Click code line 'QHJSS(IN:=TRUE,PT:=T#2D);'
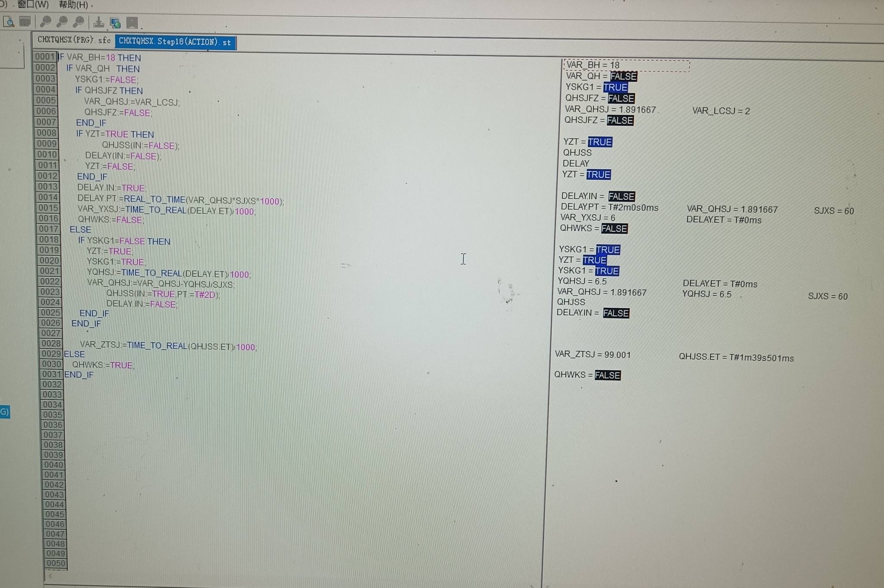Viewport: 884px width, 588px height. click(x=163, y=294)
